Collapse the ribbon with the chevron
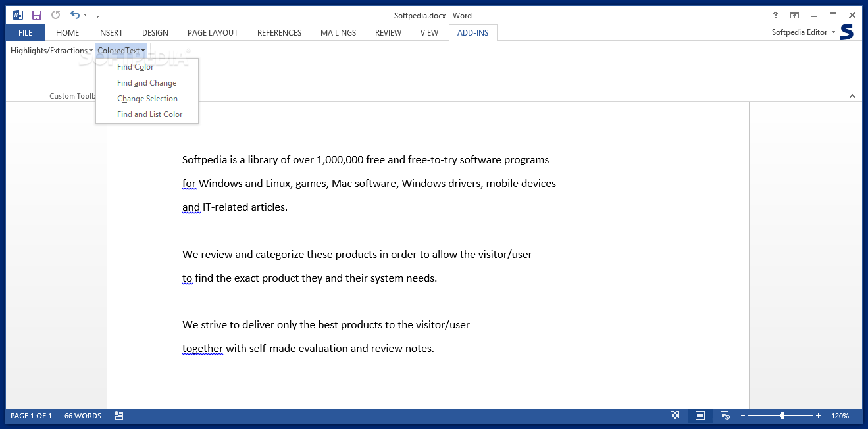This screenshot has height=429, width=868. coord(852,96)
